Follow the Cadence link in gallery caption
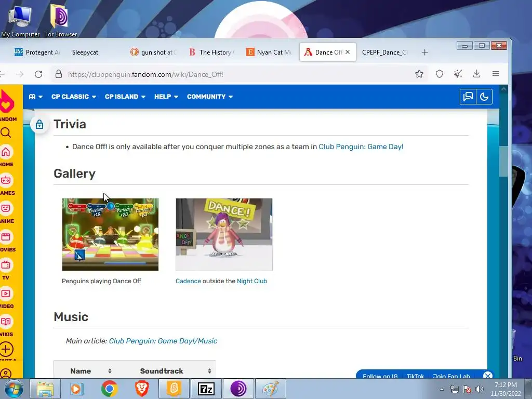 tap(188, 281)
